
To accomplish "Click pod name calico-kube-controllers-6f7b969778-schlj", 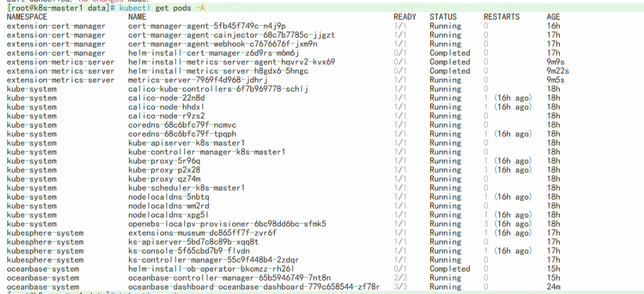I will tap(218, 89).
